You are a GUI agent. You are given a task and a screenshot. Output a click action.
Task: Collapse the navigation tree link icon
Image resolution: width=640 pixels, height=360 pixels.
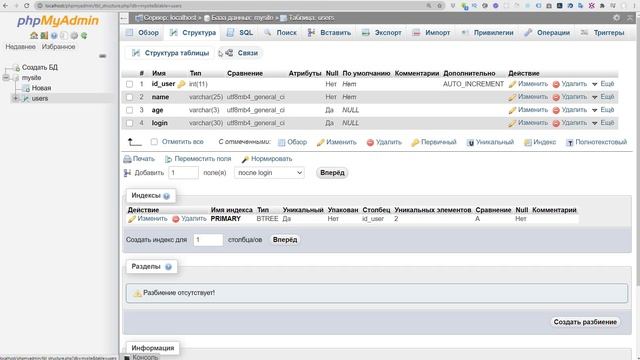(102, 56)
